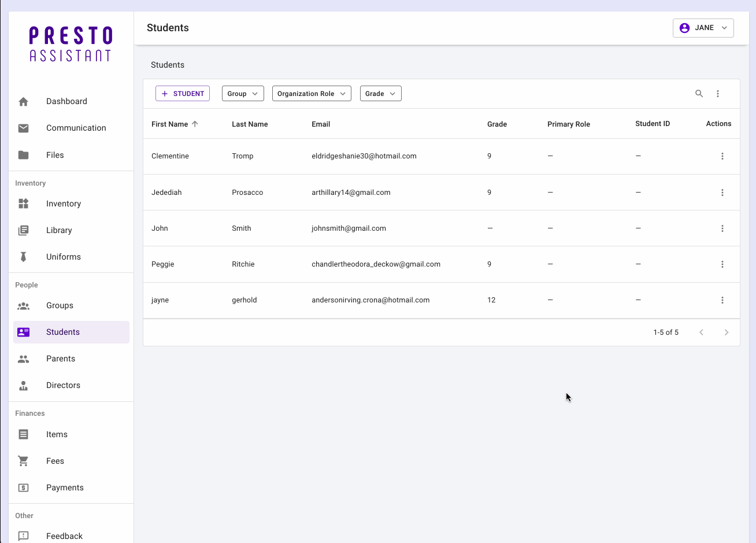Go to next page of students
The image size is (756, 543).
point(727,333)
